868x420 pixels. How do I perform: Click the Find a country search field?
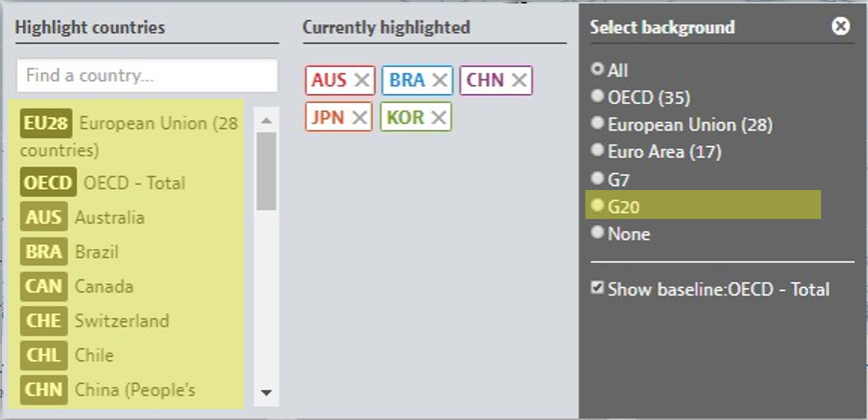tap(147, 76)
